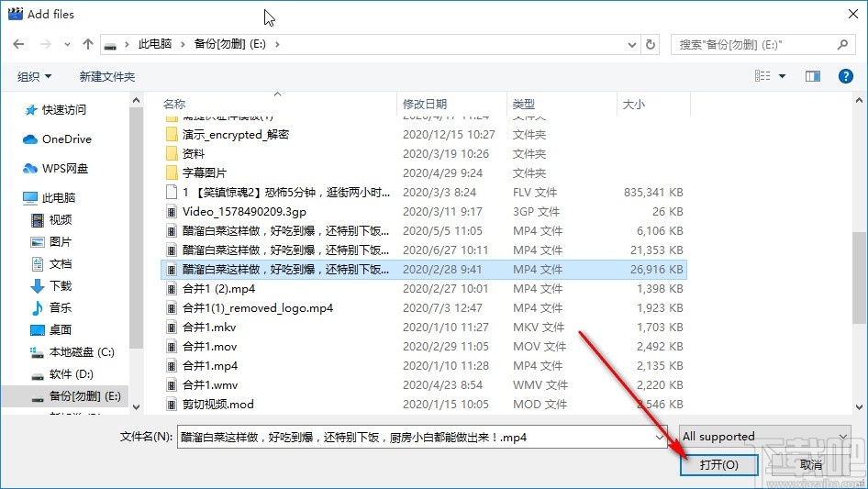
Task: Open 下载 folder in sidebar
Action: coord(51,285)
